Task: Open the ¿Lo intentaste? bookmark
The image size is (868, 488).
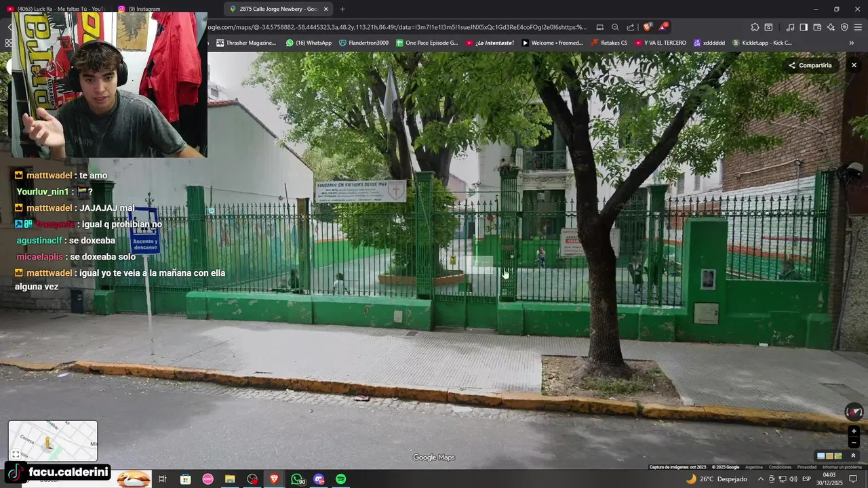Action: (490, 43)
